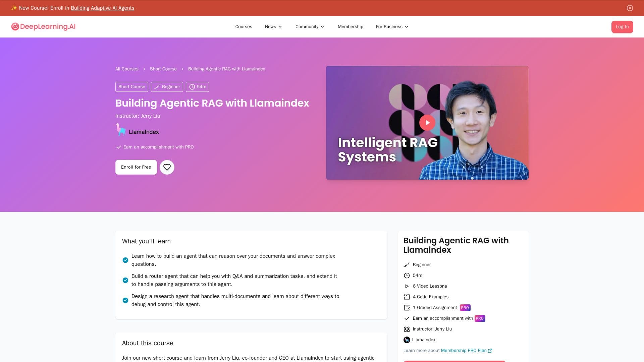The width and height of the screenshot is (644, 362).
Task: Click the About this course heading
Action: tap(148, 343)
